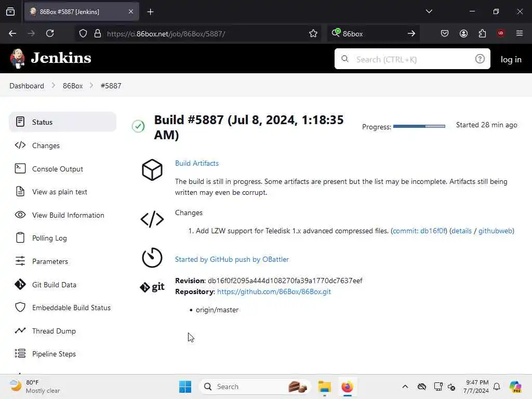Go to Dashboard in the breadcrumb
The height and width of the screenshot is (399, 532).
[x=27, y=86]
